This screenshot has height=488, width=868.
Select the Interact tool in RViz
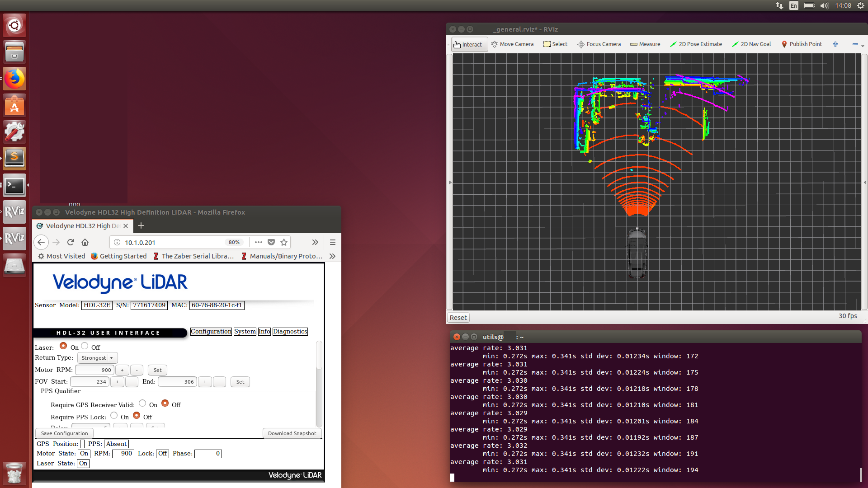tap(468, 44)
